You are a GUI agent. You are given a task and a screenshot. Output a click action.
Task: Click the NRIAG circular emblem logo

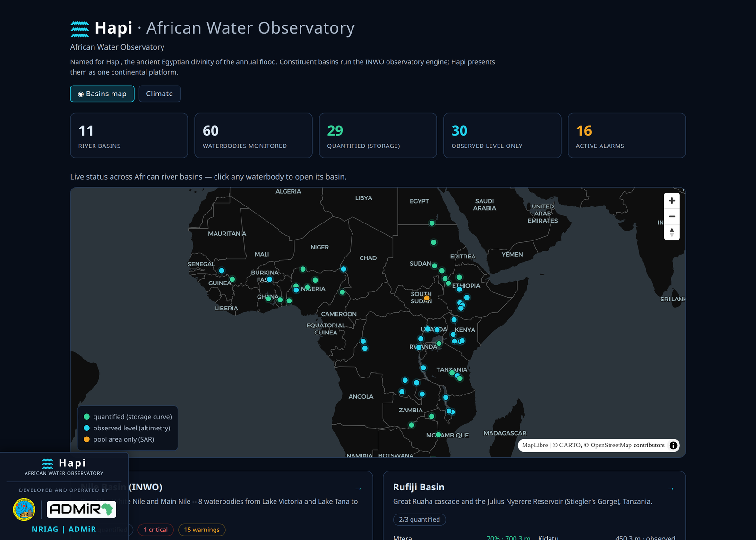24,509
